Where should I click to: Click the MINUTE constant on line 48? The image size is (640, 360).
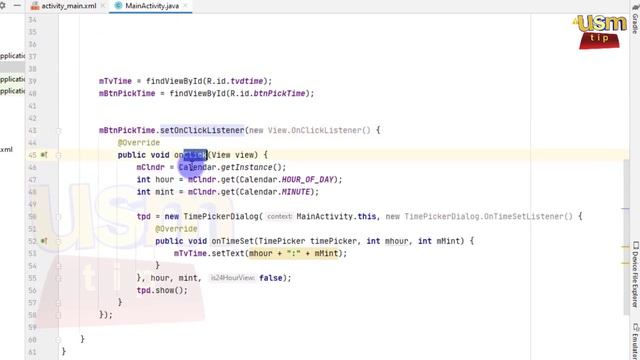pyautogui.click(x=296, y=192)
